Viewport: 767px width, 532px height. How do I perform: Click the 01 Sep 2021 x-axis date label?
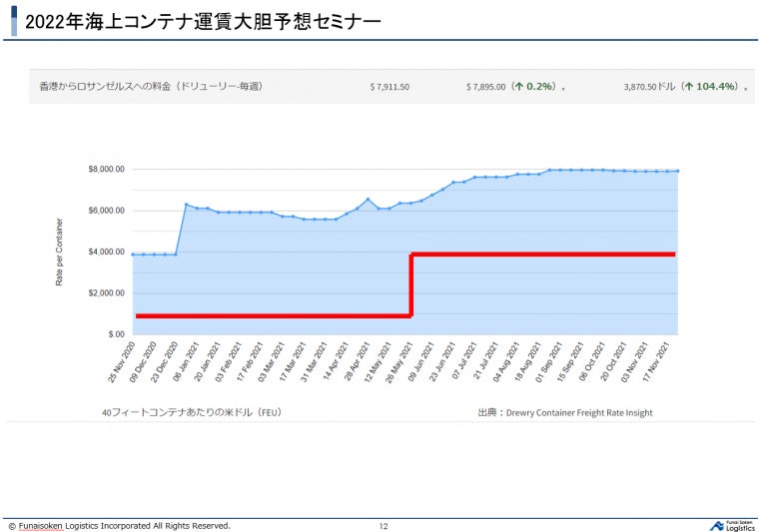pos(548,362)
